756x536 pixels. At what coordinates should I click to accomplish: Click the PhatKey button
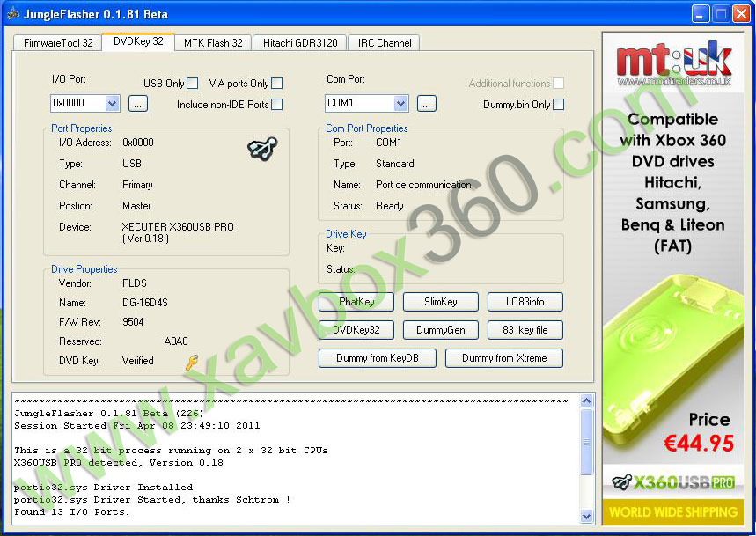pyautogui.click(x=356, y=302)
